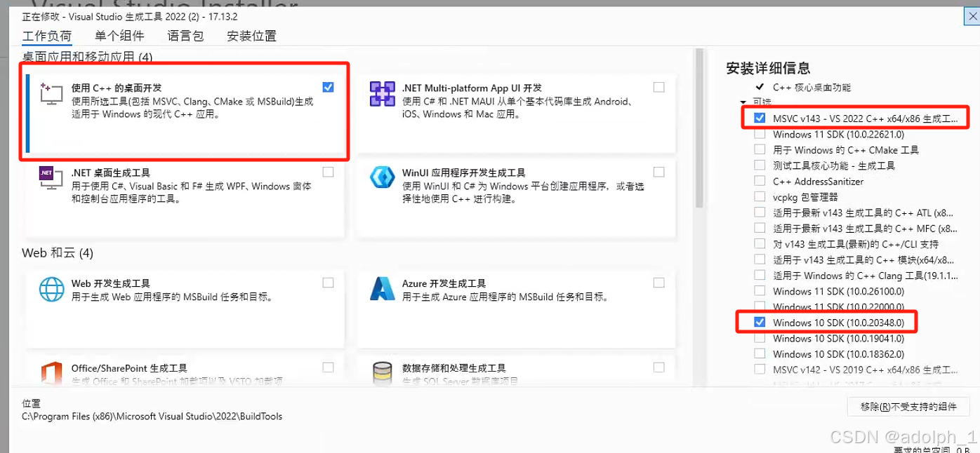Viewport: 980px width, 453px height.
Task: Check Windows 10 SDK (10.0.18362.0) checkbox
Action: 760,354
